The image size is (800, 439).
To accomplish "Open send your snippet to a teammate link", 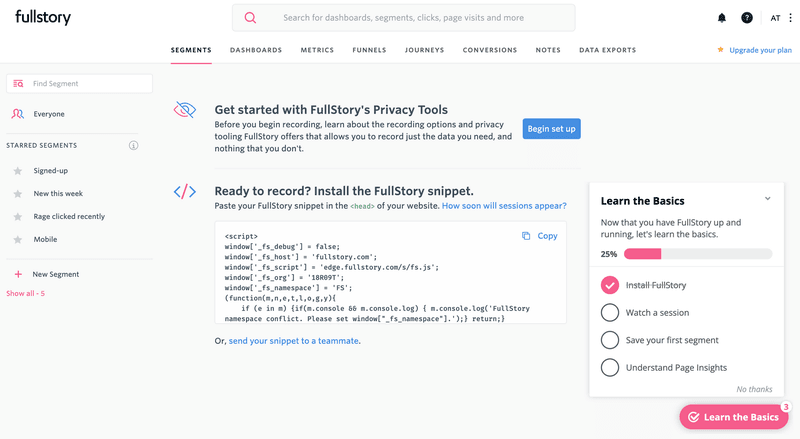I will point(293,341).
